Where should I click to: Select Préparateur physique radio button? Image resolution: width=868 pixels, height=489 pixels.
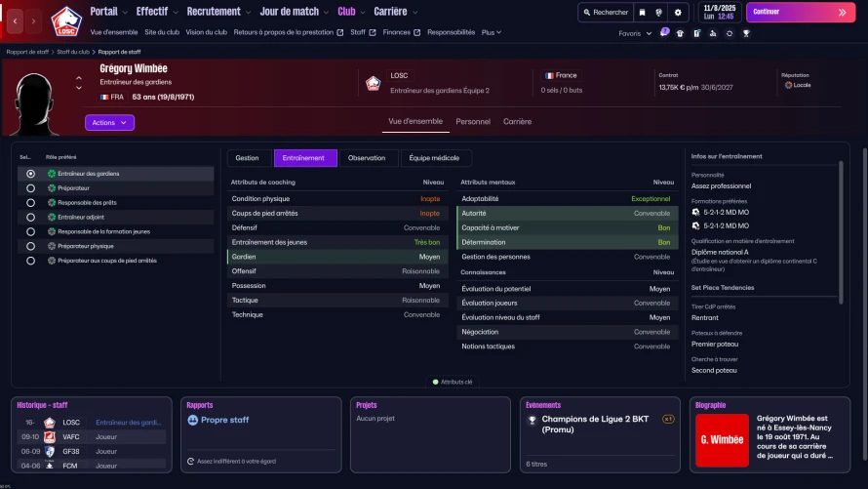pyautogui.click(x=30, y=246)
